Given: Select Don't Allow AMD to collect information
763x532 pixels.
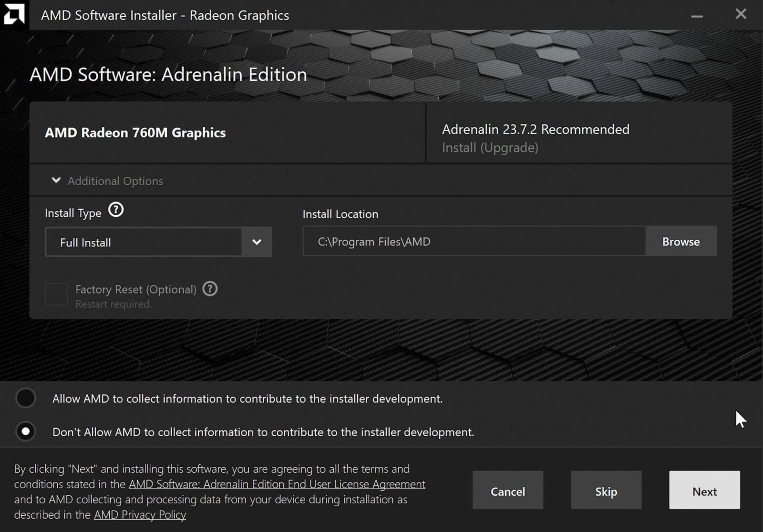Looking at the screenshot, I should pos(26,431).
